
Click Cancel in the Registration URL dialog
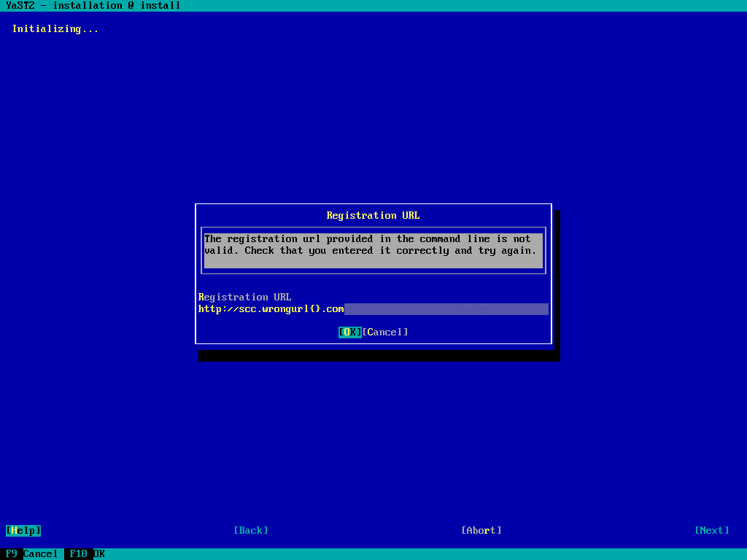point(385,332)
